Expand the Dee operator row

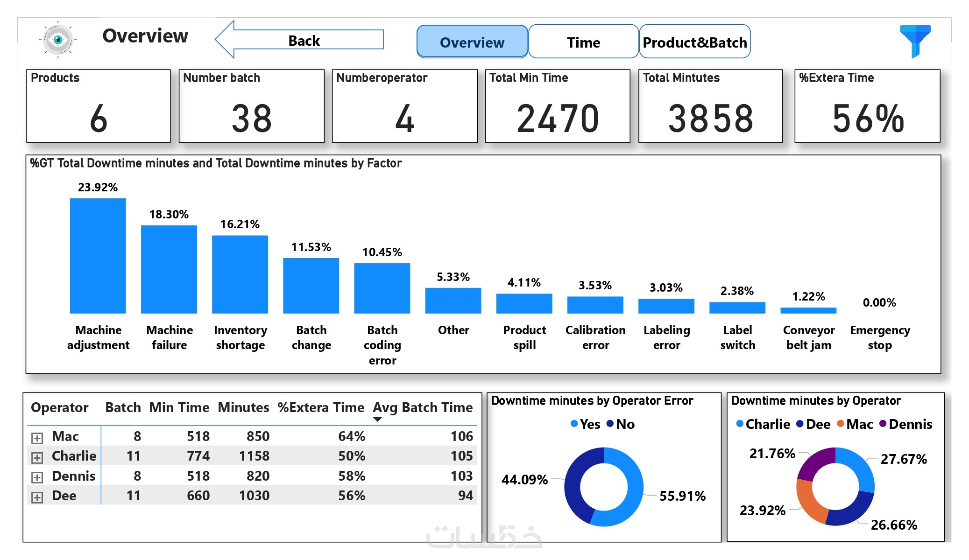37,497
